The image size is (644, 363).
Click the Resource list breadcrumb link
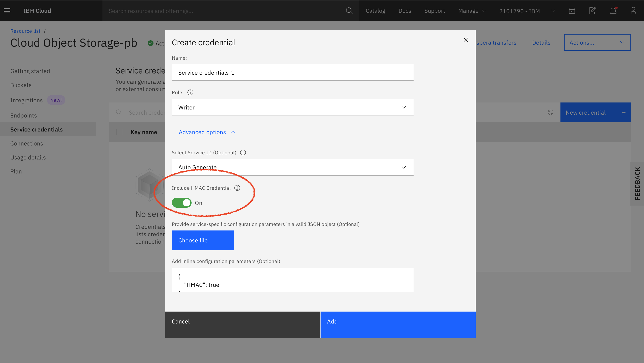(25, 31)
